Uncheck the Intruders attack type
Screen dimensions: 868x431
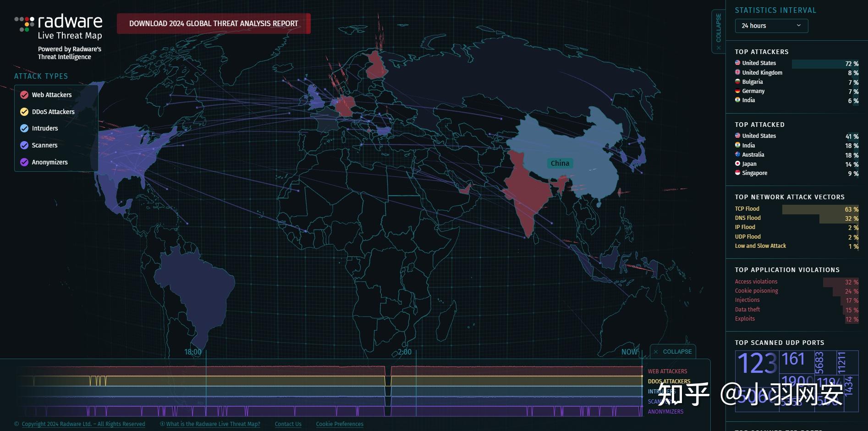pyautogui.click(x=24, y=128)
